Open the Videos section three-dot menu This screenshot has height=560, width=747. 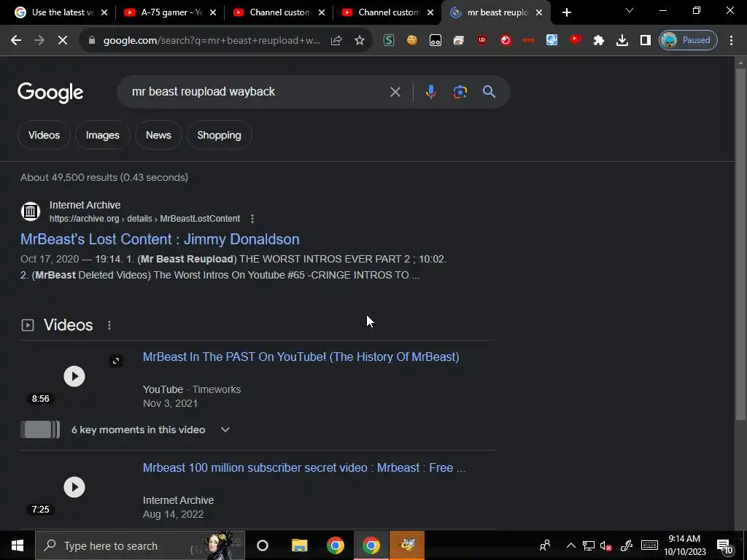(109, 325)
